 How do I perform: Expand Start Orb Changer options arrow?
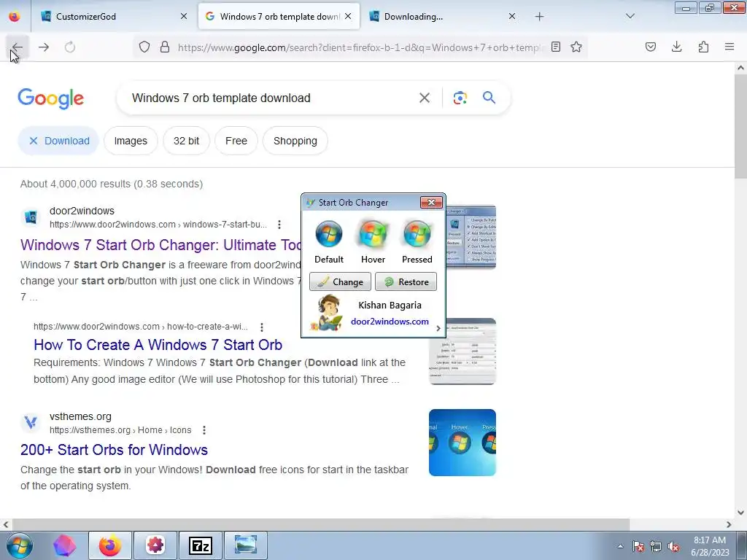(438, 328)
